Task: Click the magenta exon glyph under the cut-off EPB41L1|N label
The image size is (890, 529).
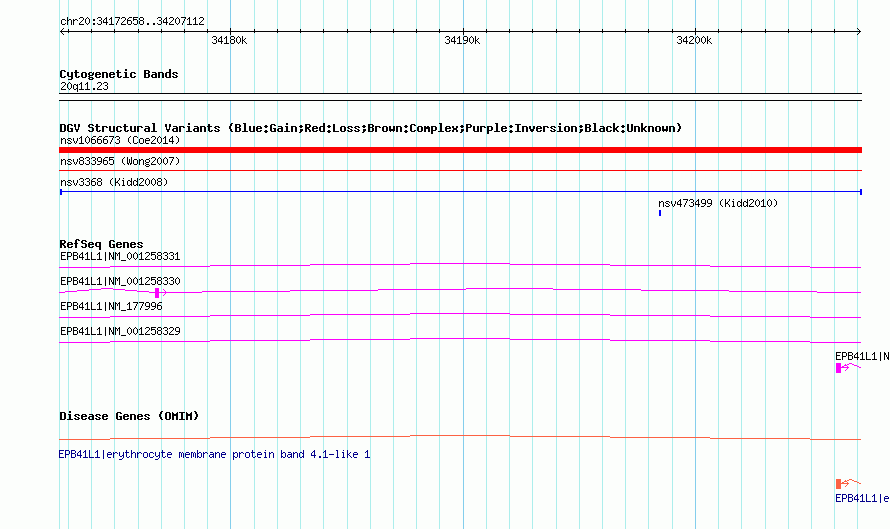Action: (838, 368)
